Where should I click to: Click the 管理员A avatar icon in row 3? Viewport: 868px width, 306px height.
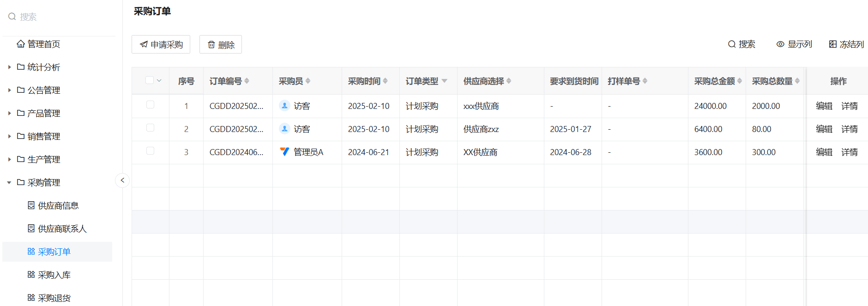click(x=284, y=152)
